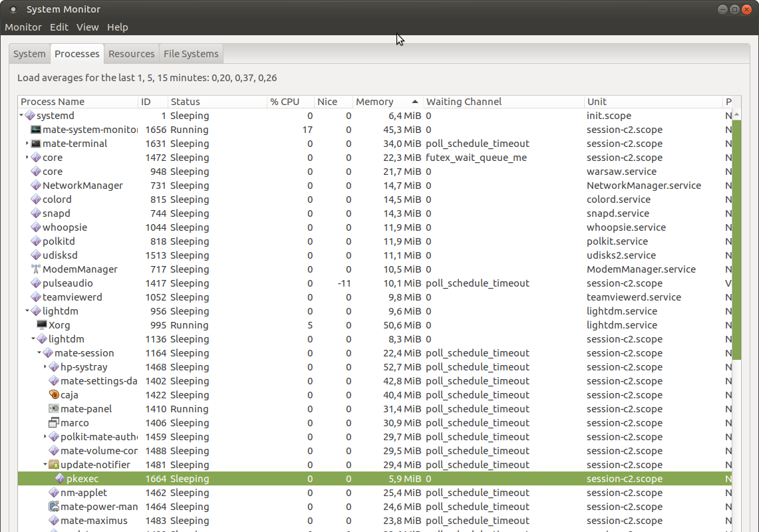Click the mate-system-monitor process icon

coord(36,130)
